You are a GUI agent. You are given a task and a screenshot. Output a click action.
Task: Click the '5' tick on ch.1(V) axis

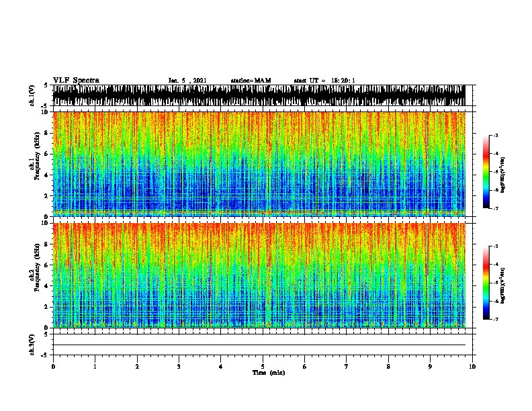pyautogui.click(x=46, y=85)
